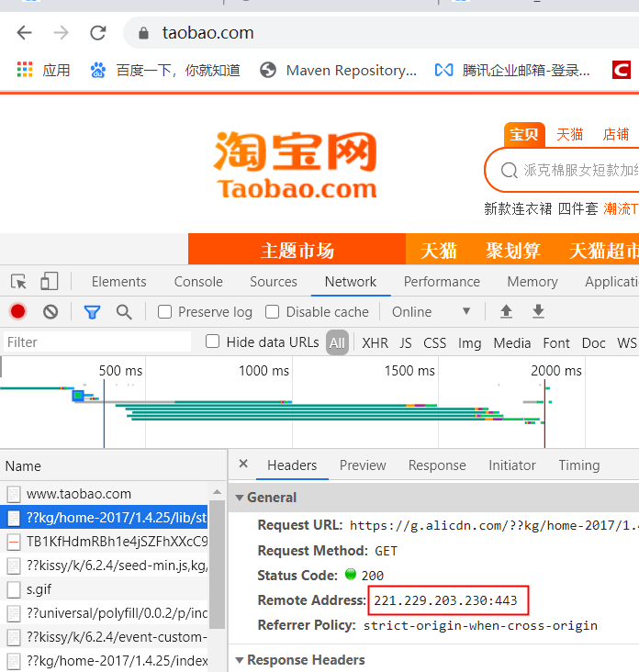Filter requests by Font

(556, 342)
